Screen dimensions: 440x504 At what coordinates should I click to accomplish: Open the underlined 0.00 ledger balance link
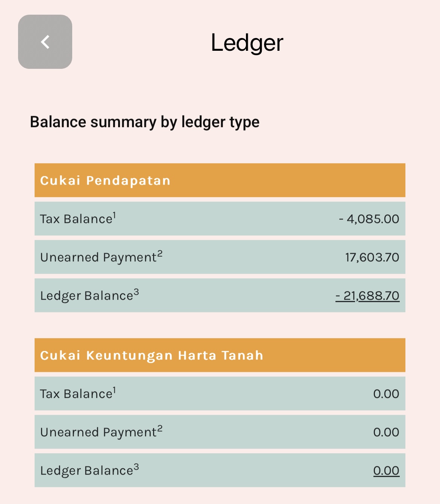coord(386,471)
